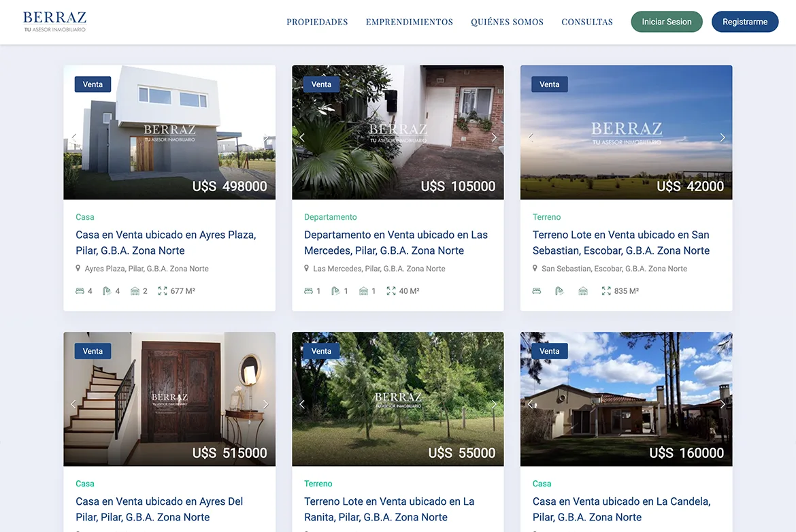Go to previous photo of Ayres Del Pilar house
The height and width of the screenshot is (532, 796).
click(73, 404)
